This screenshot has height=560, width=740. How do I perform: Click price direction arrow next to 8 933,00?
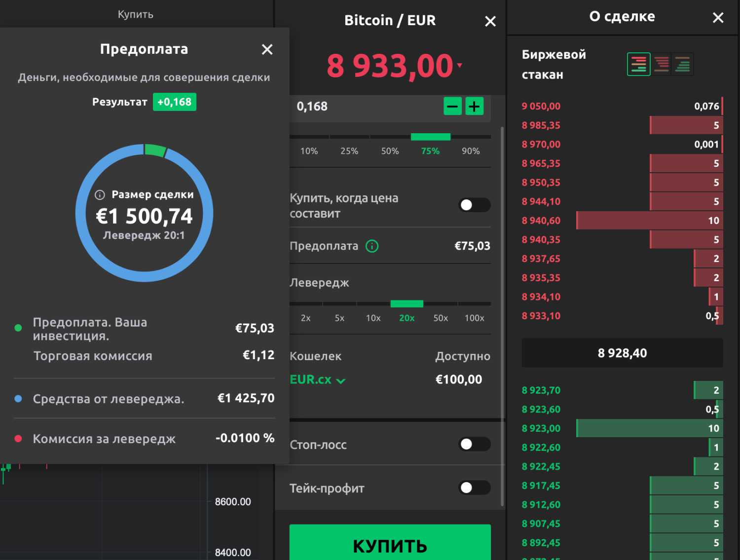[460, 65]
